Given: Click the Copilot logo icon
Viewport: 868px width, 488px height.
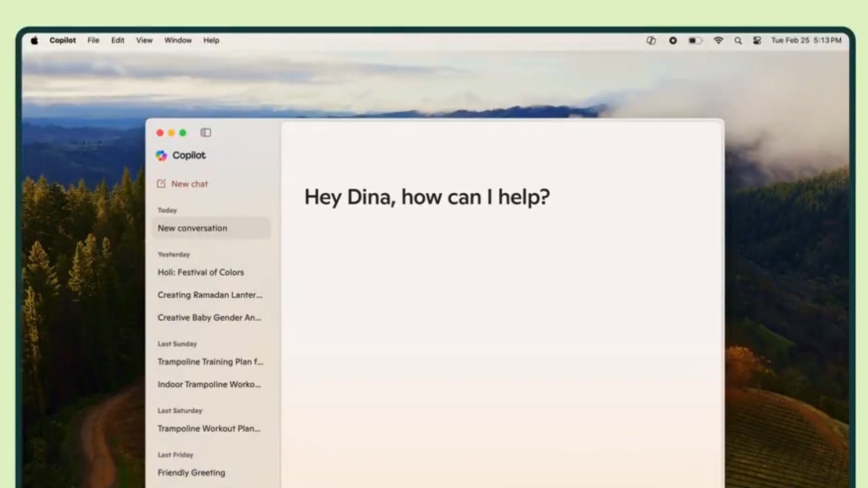Looking at the screenshot, I should pos(161,155).
